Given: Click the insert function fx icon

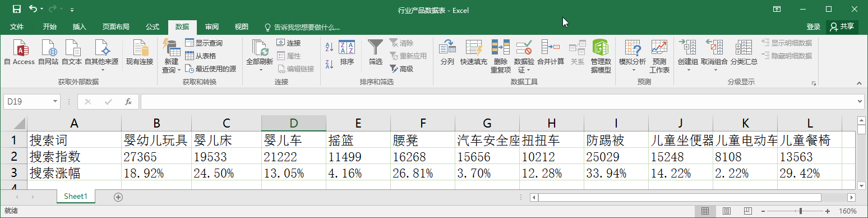Looking at the screenshot, I should coord(128,102).
